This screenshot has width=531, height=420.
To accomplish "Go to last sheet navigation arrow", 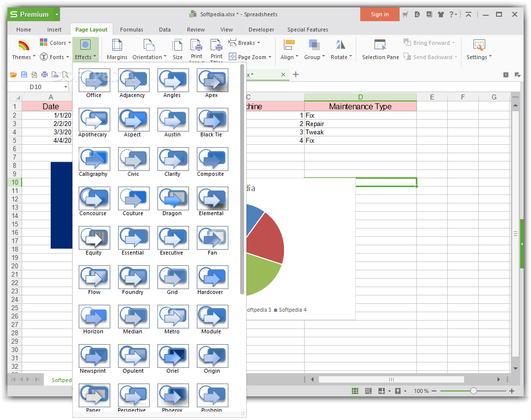I will pyautogui.click(x=37, y=379).
